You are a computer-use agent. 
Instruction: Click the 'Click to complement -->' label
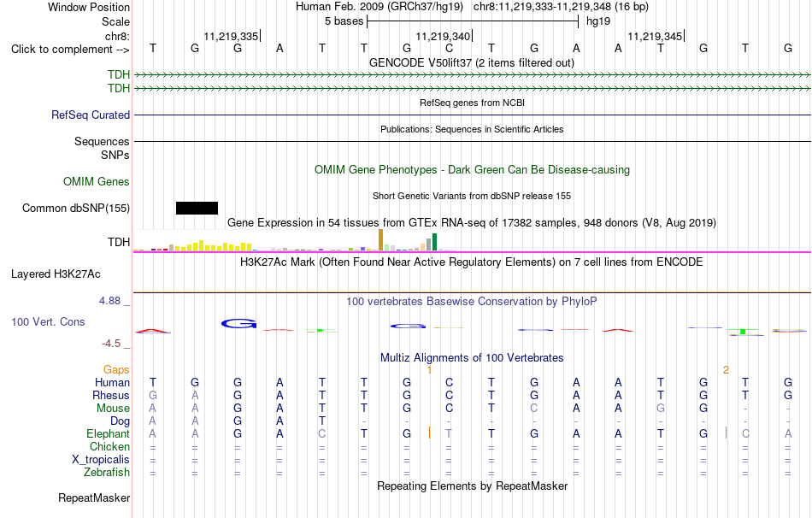(x=70, y=50)
